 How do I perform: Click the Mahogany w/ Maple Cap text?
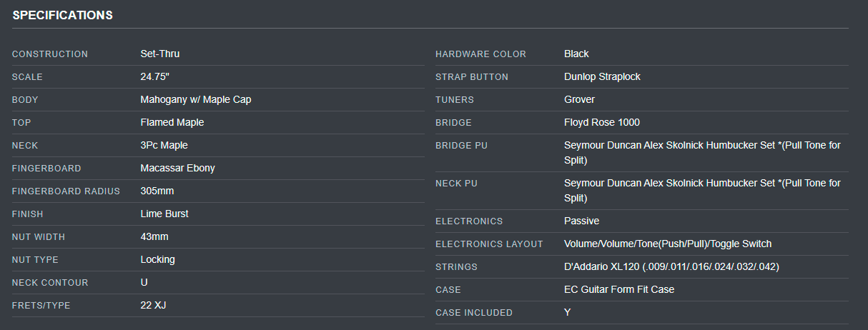195,99
